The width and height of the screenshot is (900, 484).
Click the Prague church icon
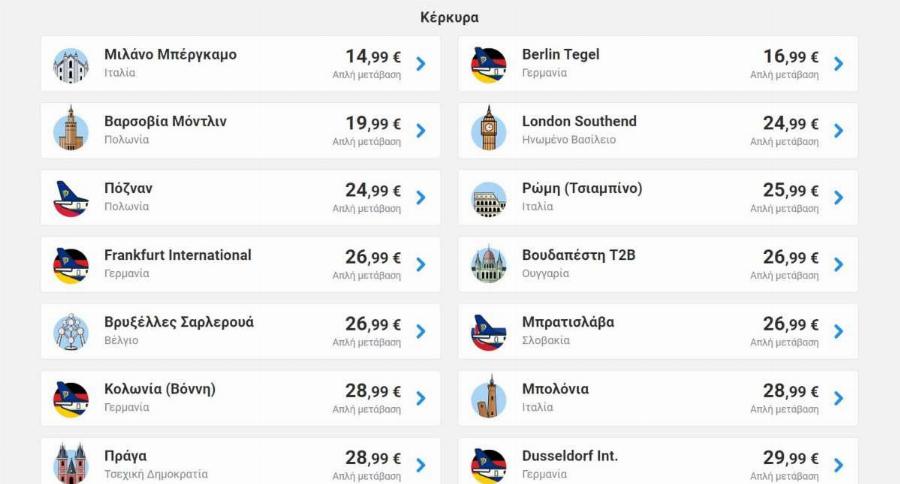pyautogui.click(x=71, y=463)
